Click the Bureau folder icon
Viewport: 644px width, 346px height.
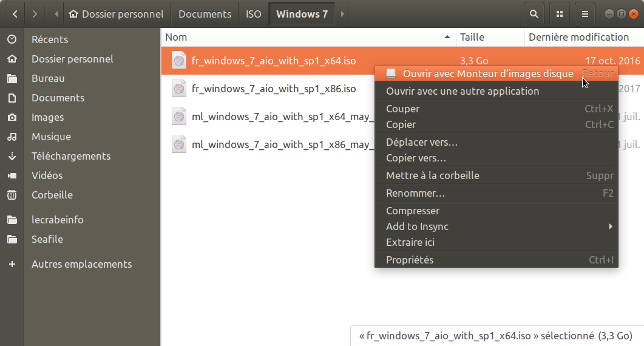(x=12, y=78)
